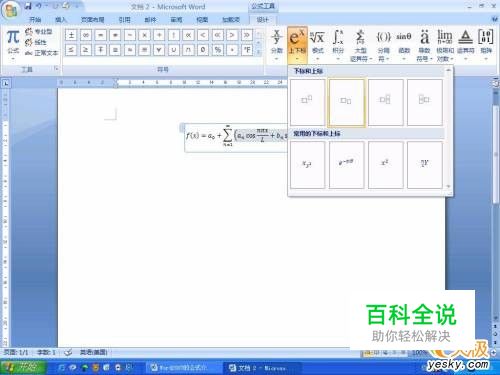Open the Equation (π 公式) gallery
The height and width of the screenshot is (375, 500).
pos(13,45)
